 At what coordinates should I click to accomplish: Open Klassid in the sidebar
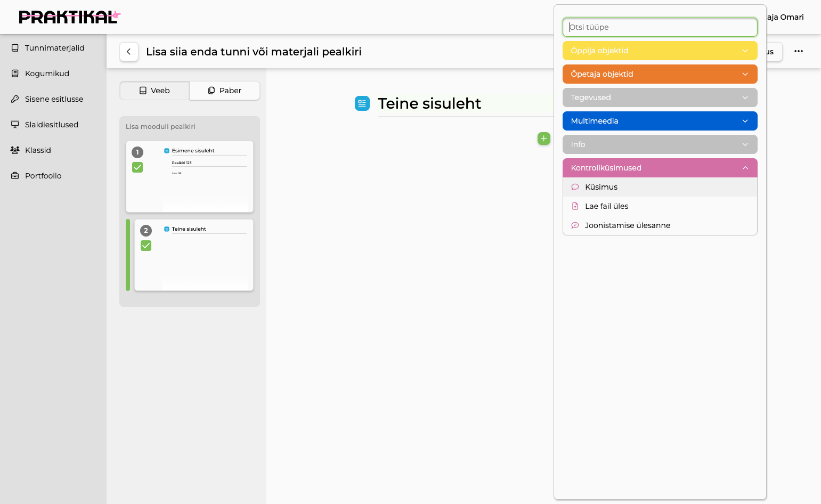53,150
